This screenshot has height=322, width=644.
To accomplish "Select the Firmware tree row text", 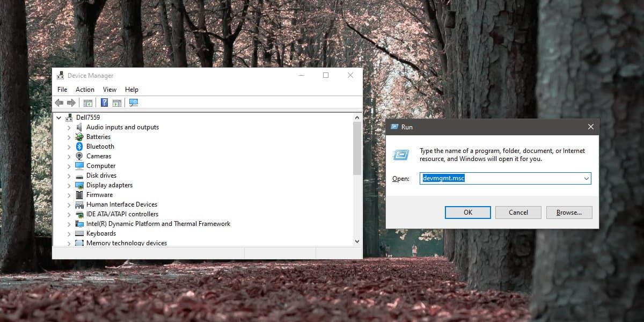I will [x=99, y=195].
